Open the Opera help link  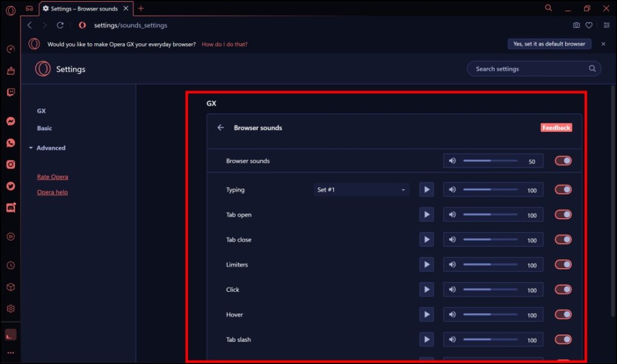[x=52, y=192]
